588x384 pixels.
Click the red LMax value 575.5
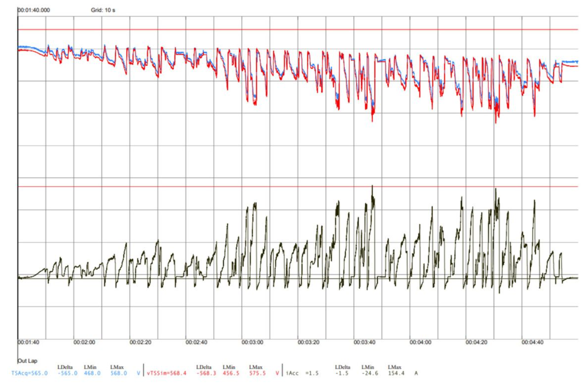[257, 373]
